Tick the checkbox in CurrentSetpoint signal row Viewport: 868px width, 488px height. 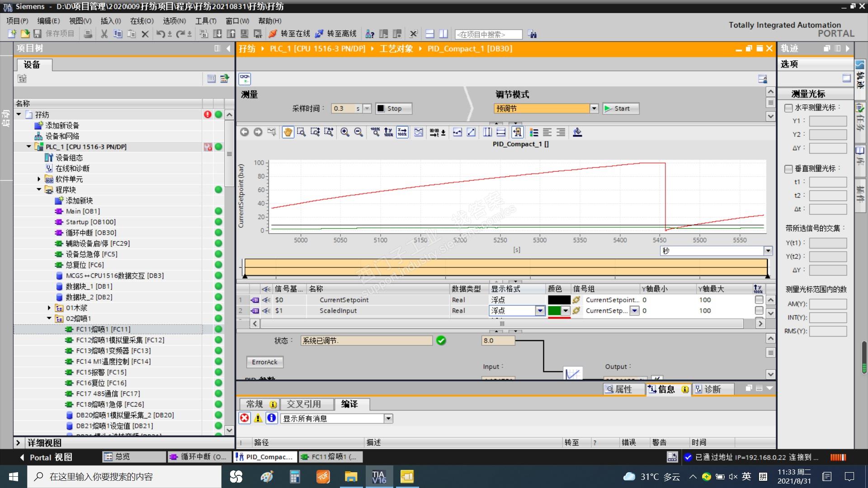759,300
